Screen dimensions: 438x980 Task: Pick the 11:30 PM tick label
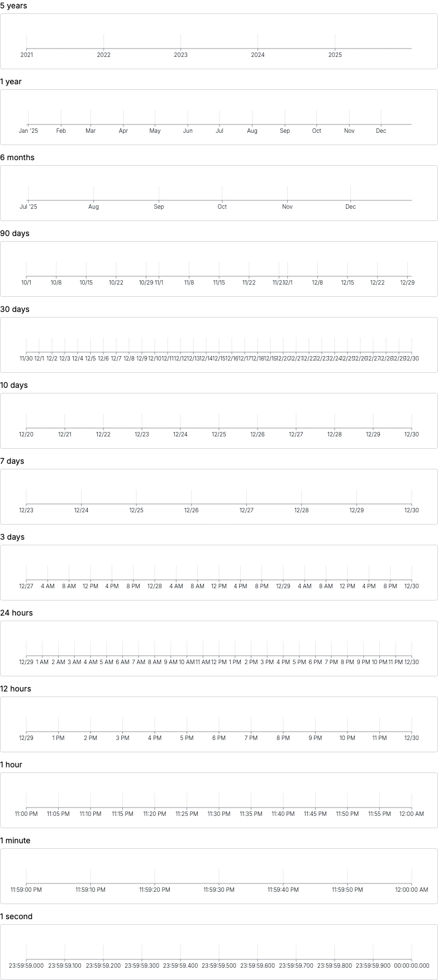tap(219, 814)
